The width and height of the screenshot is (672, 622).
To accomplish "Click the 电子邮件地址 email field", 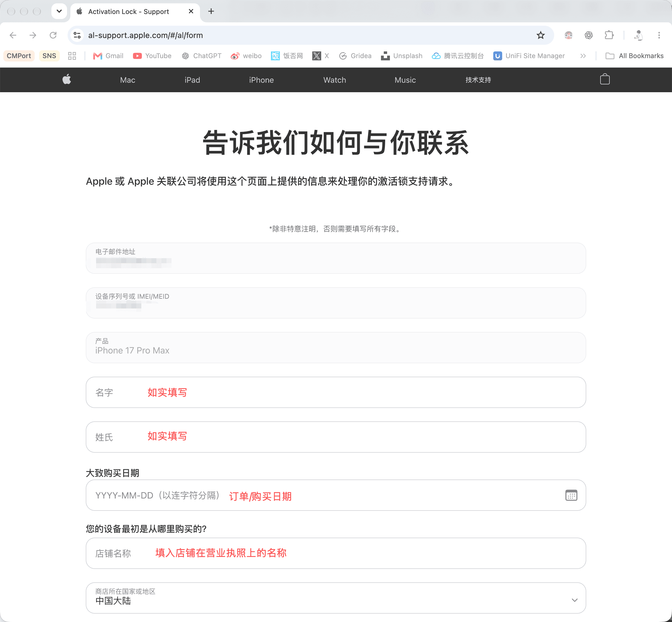I will [336, 258].
